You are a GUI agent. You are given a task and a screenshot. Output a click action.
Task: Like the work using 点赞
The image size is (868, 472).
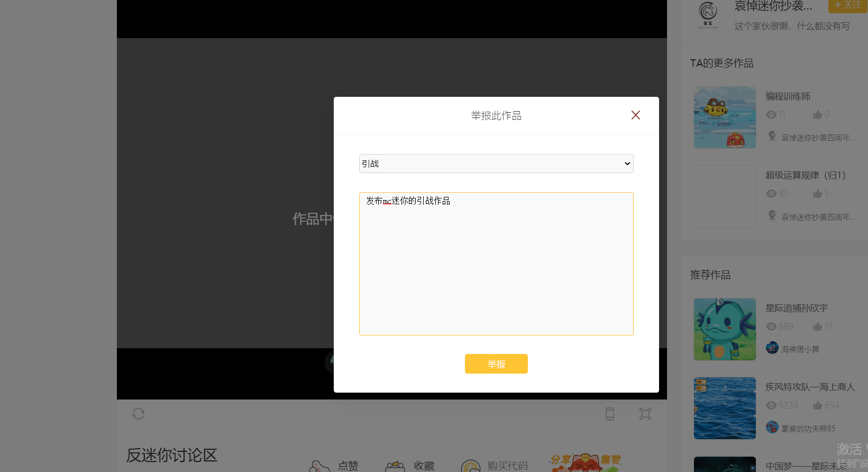[x=334, y=466]
